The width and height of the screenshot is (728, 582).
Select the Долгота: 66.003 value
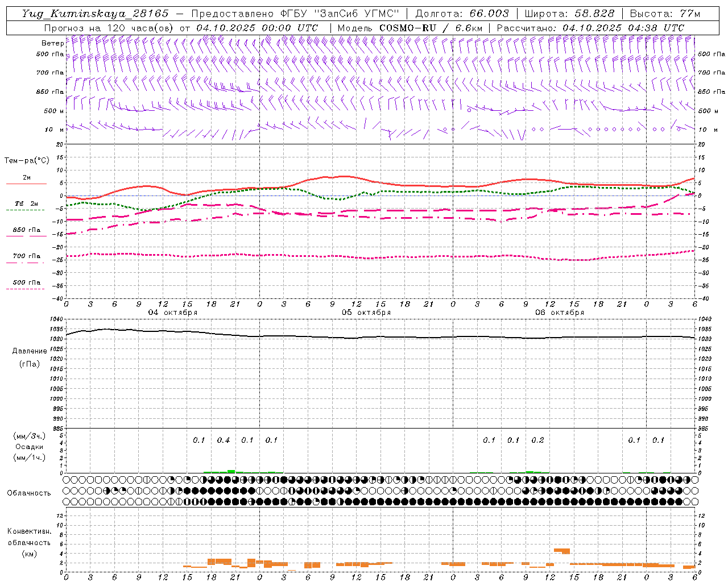(462, 14)
